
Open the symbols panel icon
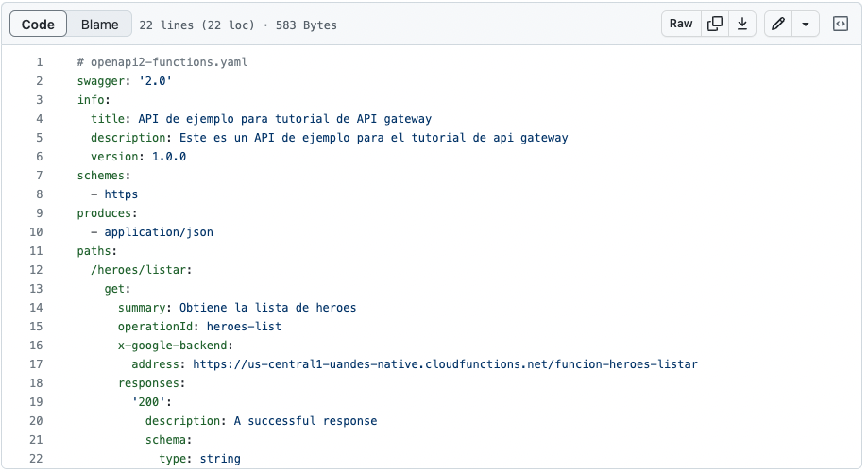pyautogui.click(x=841, y=24)
